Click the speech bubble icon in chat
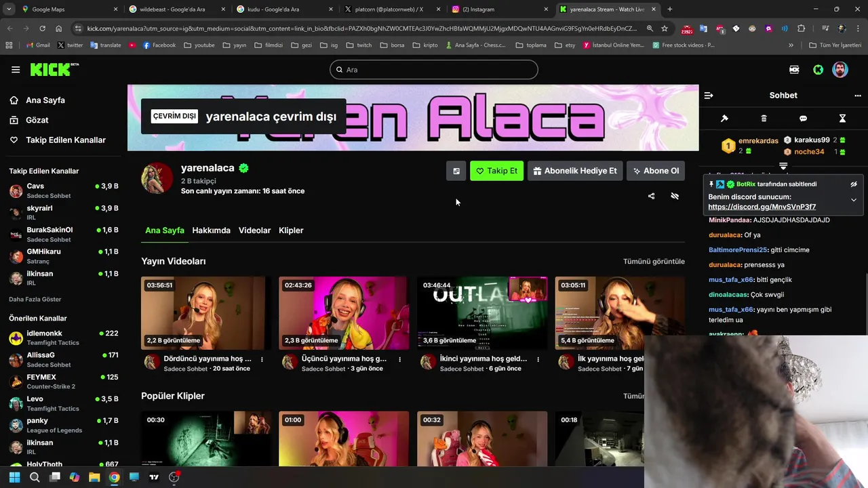 [x=803, y=119]
